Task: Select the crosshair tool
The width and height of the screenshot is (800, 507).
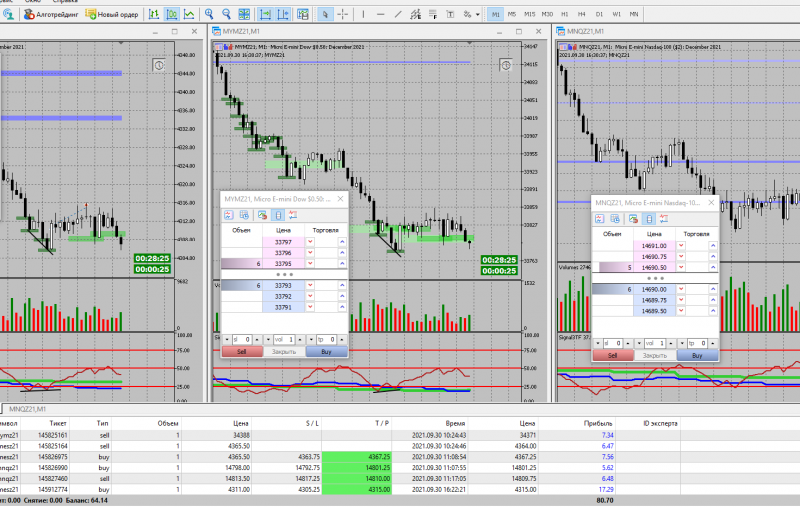Action: point(342,14)
